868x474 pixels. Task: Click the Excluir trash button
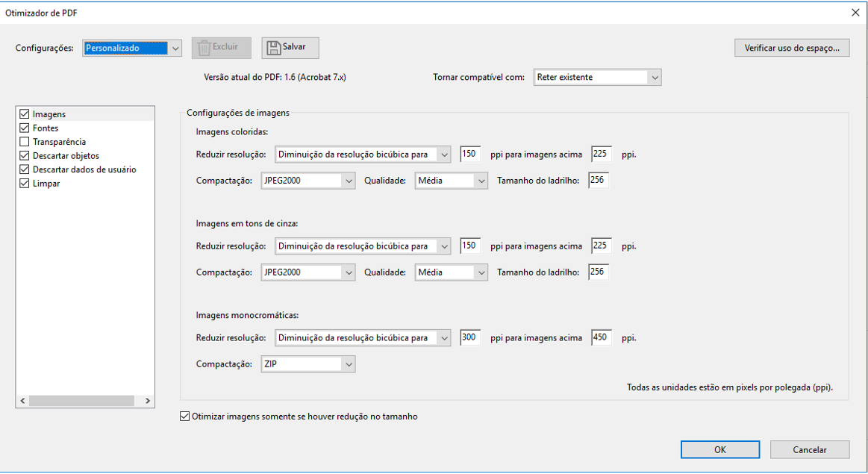[x=221, y=47]
